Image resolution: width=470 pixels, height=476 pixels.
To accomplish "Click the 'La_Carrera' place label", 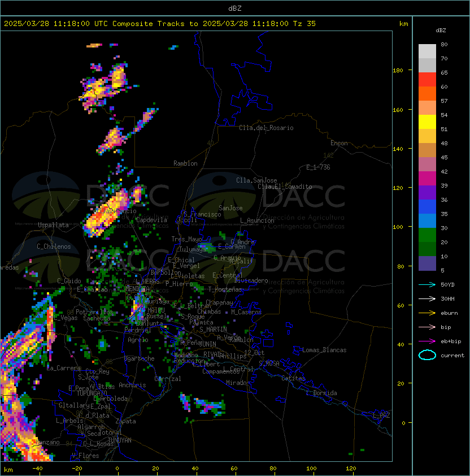I will coord(64,368).
